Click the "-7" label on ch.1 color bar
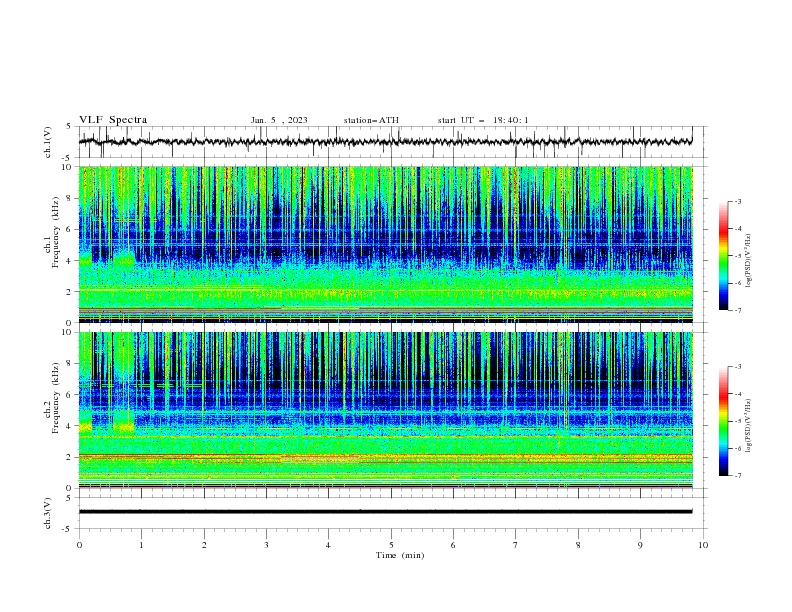 click(738, 310)
